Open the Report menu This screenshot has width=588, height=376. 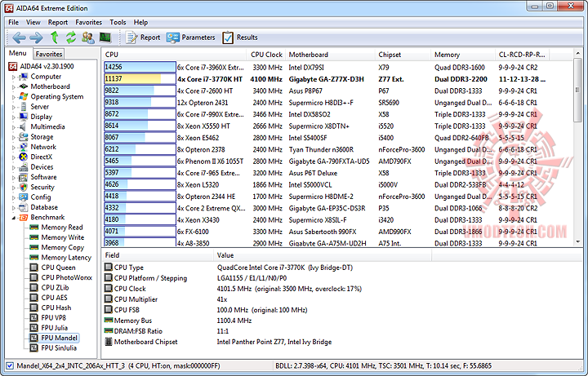[58, 23]
